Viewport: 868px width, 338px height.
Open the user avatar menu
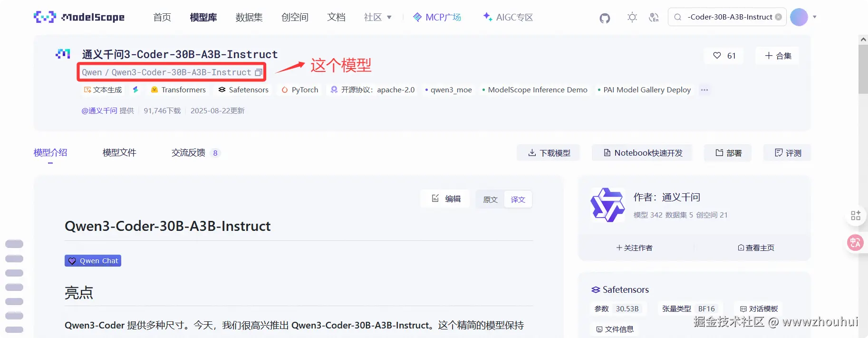pyautogui.click(x=799, y=17)
